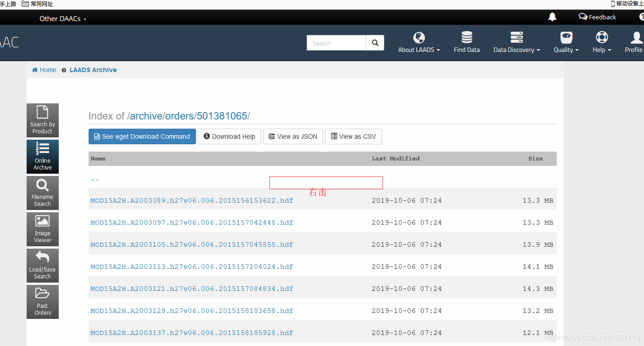Click the 13.9 MB size value
Image resolution: width=644 pixels, height=346 pixels.
[538, 244]
